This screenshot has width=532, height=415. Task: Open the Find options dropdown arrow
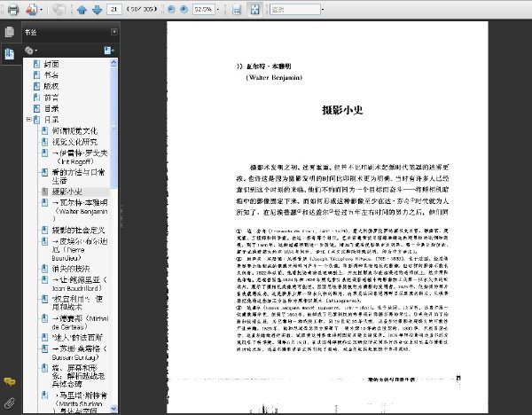(323, 10)
